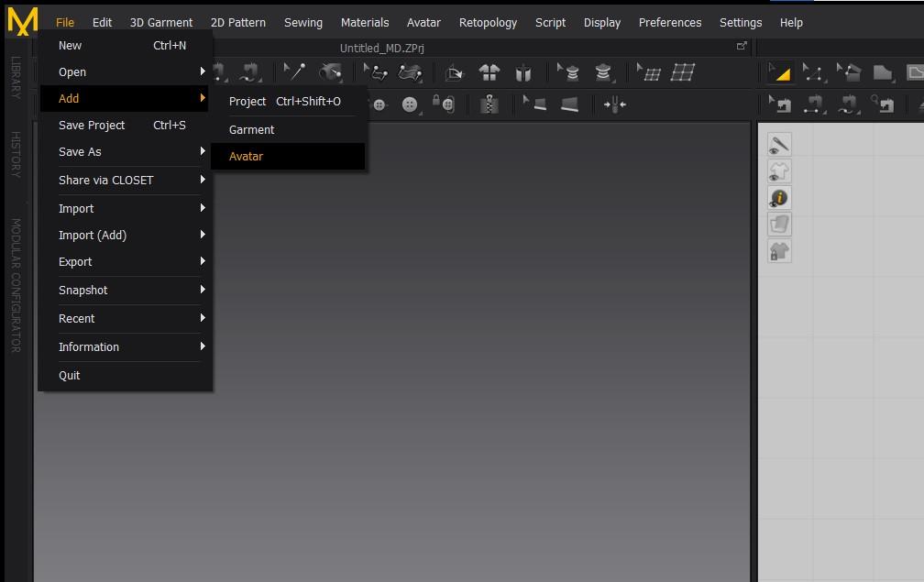Select the yellow Edit Pattern tool
Image resolution: width=924 pixels, height=582 pixels.
(x=779, y=72)
